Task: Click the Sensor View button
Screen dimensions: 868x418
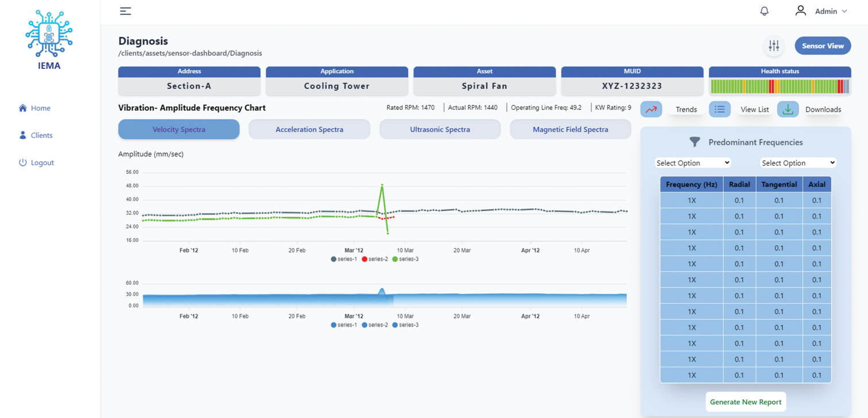Action: 823,46
